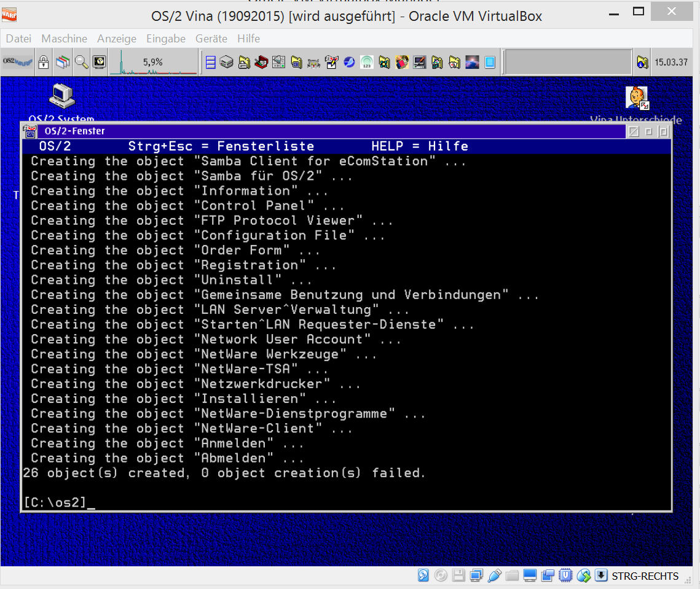Viewport: 700px width, 589px height.
Task: Maximize the OS/2-Fenster window
Action: point(663,131)
